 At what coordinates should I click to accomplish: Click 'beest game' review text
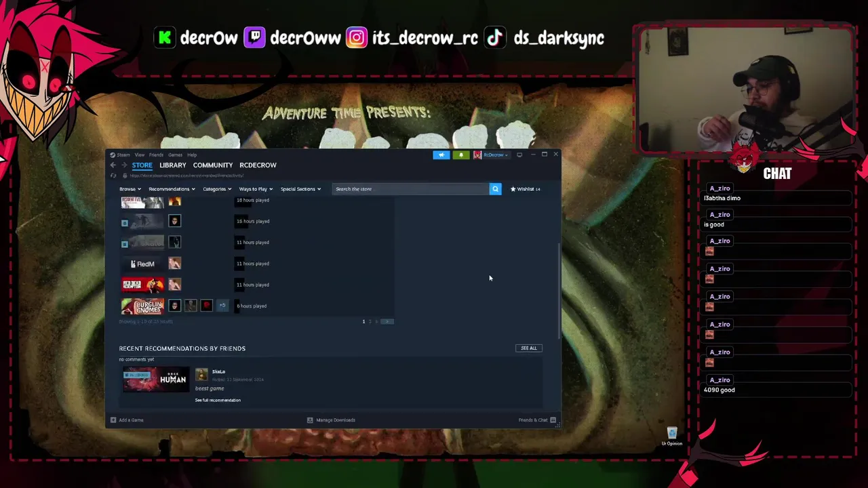click(x=210, y=388)
